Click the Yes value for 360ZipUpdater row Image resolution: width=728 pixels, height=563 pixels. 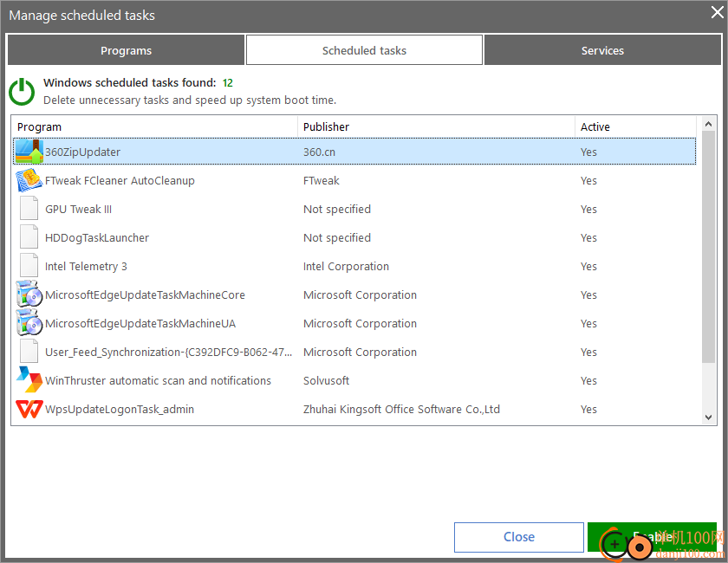[x=588, y=152]
